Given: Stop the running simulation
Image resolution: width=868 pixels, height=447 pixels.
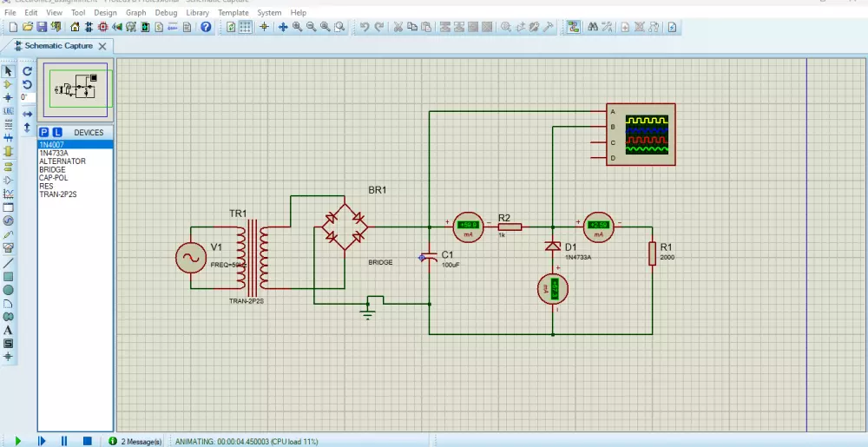Looking at the screenshot, I should tap(87, 441).
